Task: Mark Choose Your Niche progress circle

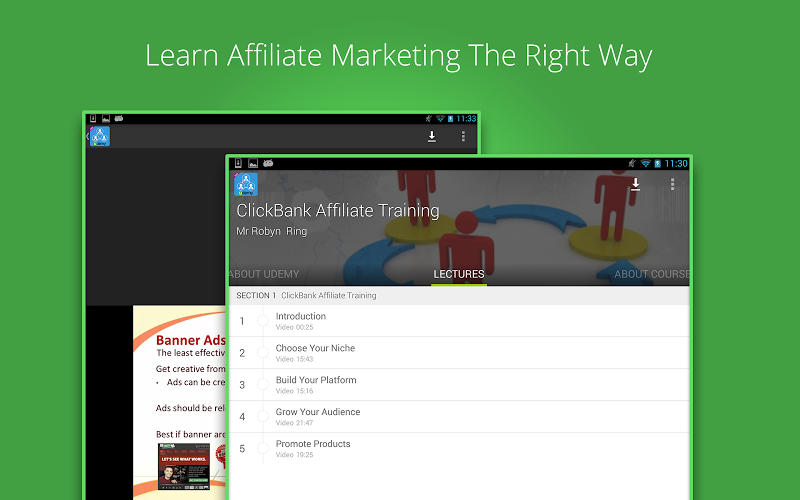Action: [263, 353]
